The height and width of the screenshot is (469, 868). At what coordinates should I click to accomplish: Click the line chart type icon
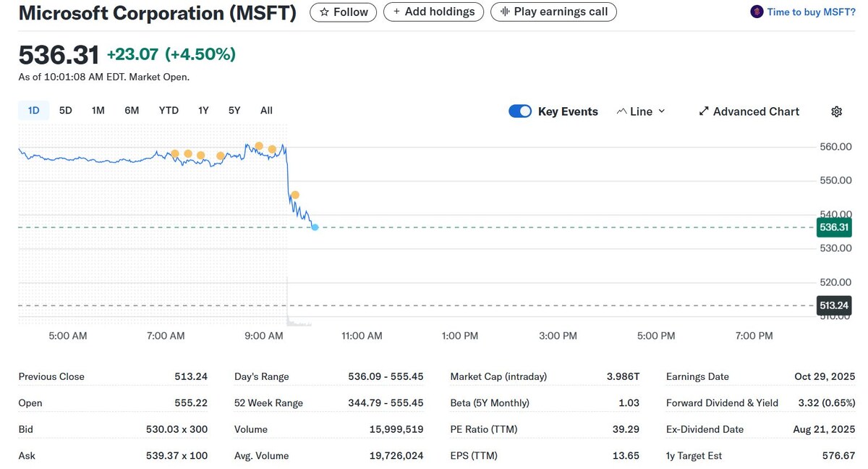point(621,111)
